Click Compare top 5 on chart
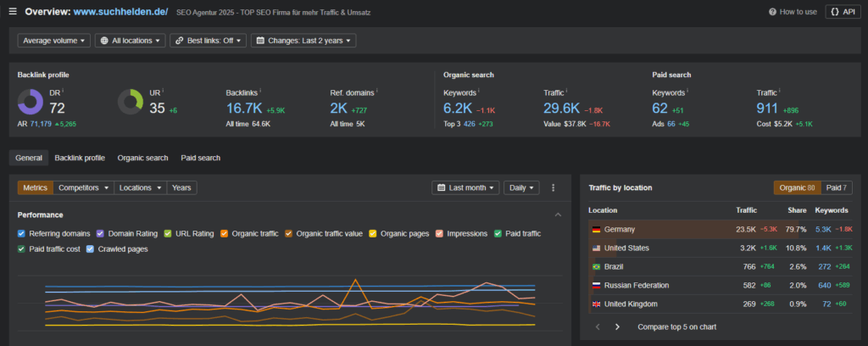 coord(677,327)
